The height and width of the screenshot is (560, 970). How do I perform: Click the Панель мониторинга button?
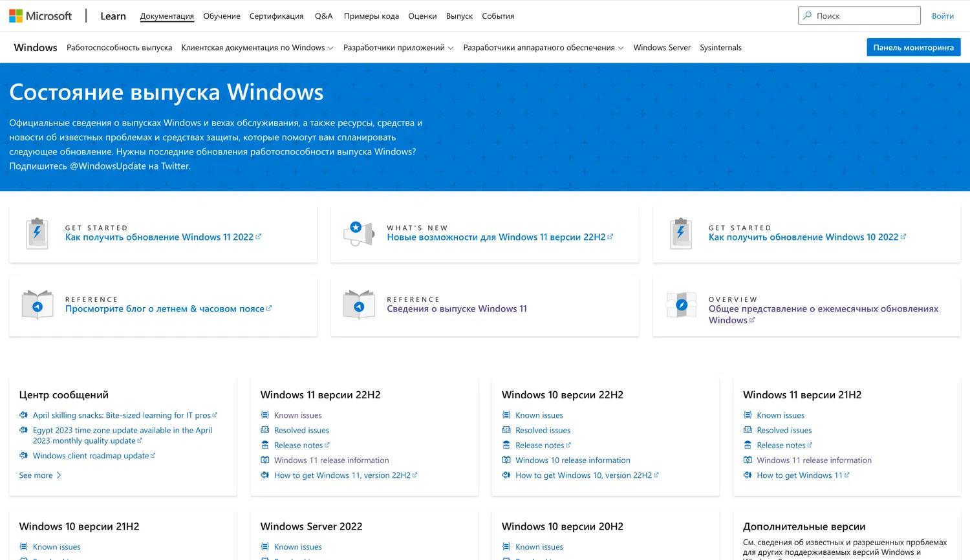913,47
